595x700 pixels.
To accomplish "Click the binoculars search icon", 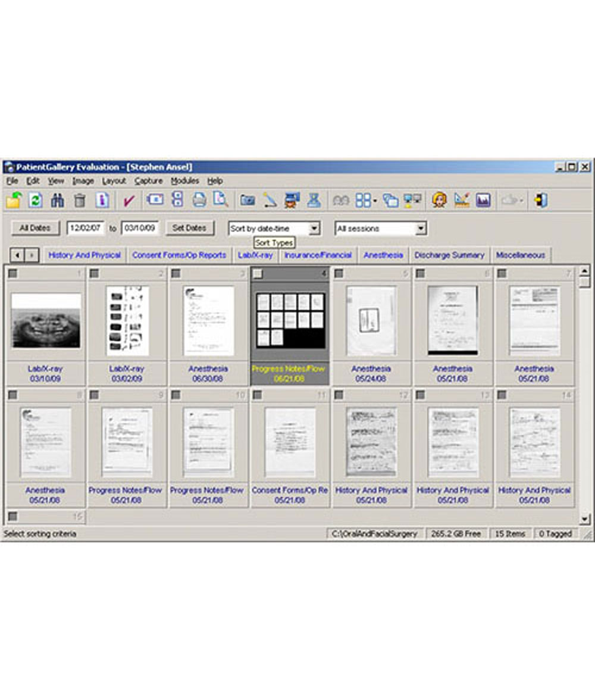I will pos(57,201).
